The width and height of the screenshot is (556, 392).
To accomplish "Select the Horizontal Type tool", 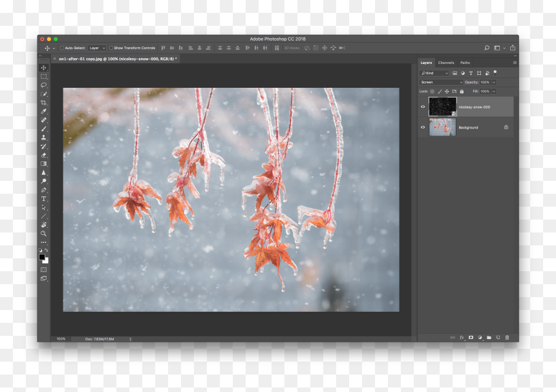I will (43, 199).
